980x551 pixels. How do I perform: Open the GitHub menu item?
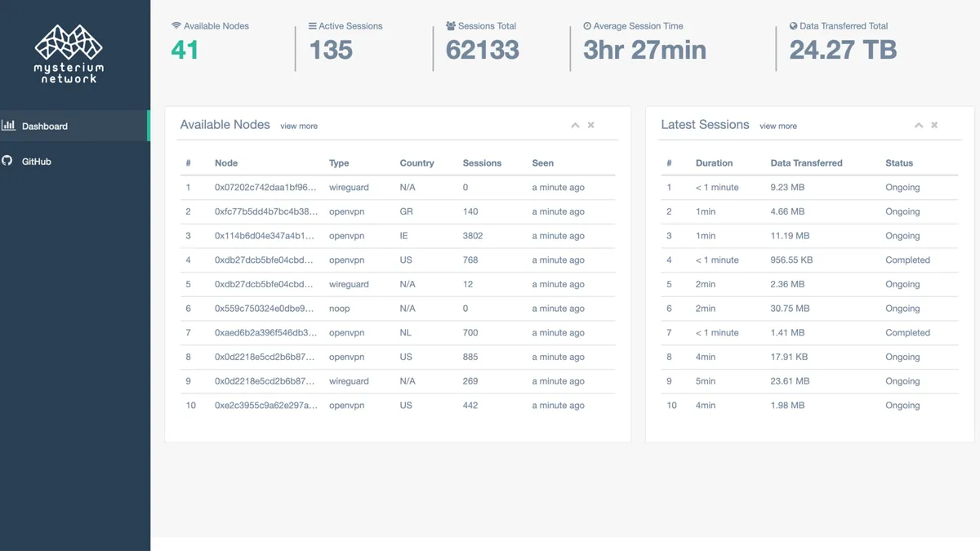coord(75,162)
